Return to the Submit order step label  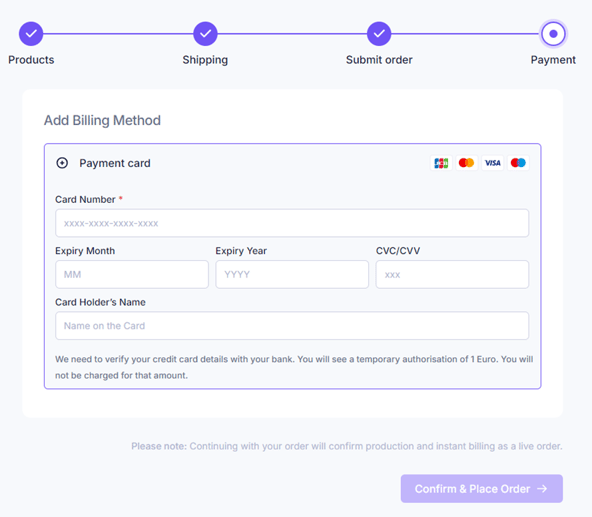pyautogui.click(x=379, y=60)
